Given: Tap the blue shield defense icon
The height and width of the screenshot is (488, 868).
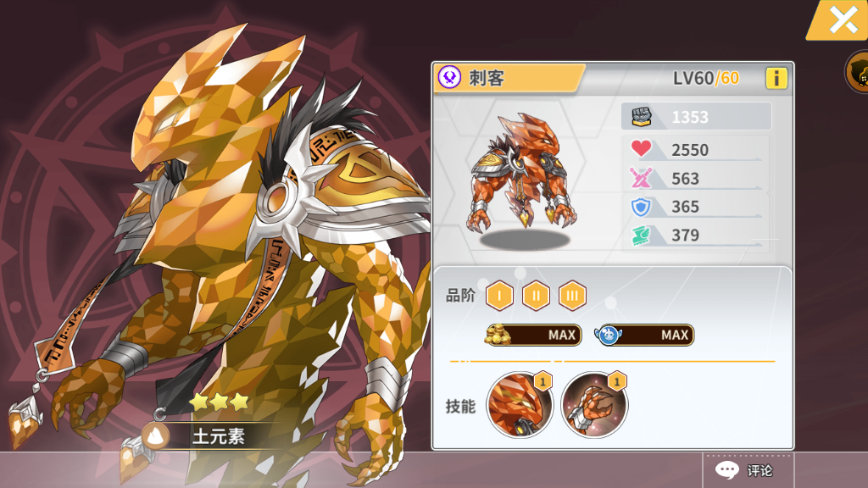Looking at the screenshot, I should point(641,207).
